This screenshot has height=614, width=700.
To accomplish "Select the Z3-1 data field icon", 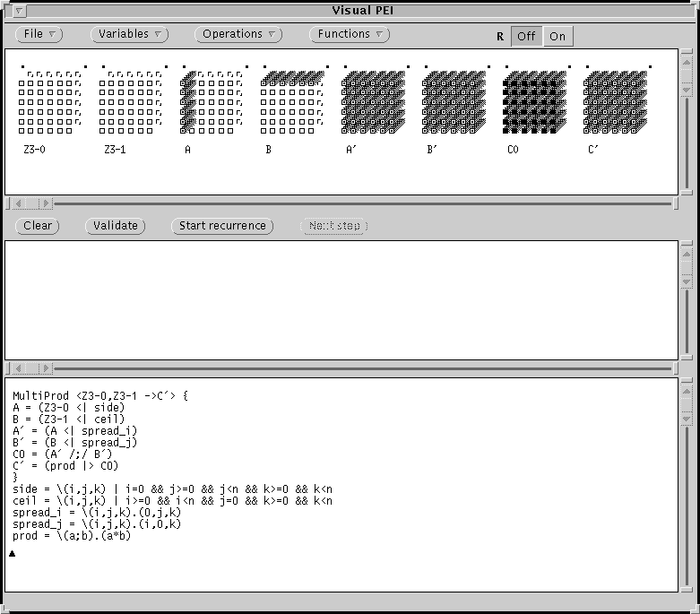I will [x=131, y=102].
